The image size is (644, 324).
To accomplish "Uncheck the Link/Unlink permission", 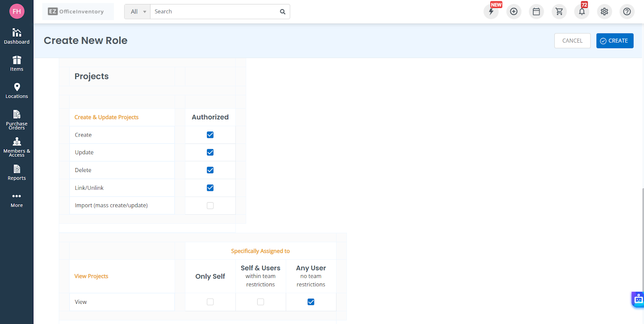I will click(x=210, y=188).
